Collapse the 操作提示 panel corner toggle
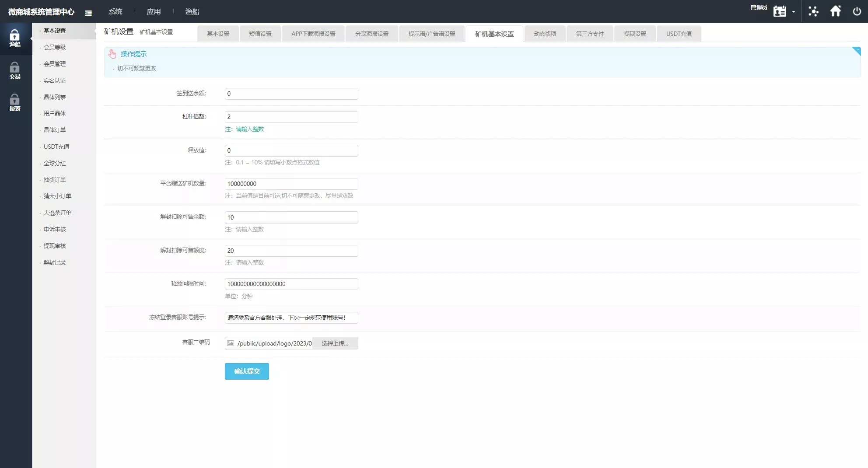Viewport: 868px width, 468px height. click(x=856, y=51)
